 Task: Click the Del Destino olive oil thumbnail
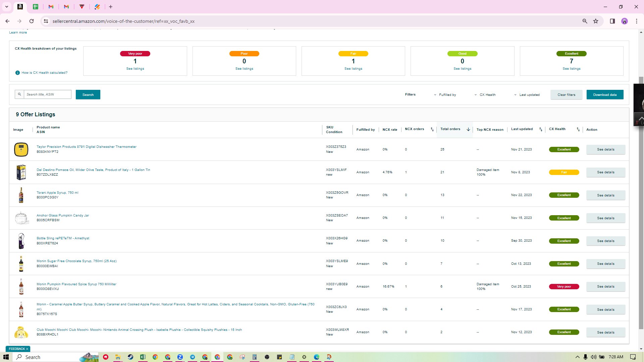pyautogui.click(x=21, y=172)
